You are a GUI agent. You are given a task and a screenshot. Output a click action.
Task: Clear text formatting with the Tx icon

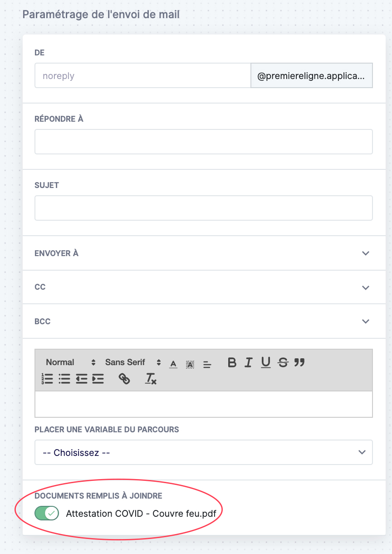(151, 379)
